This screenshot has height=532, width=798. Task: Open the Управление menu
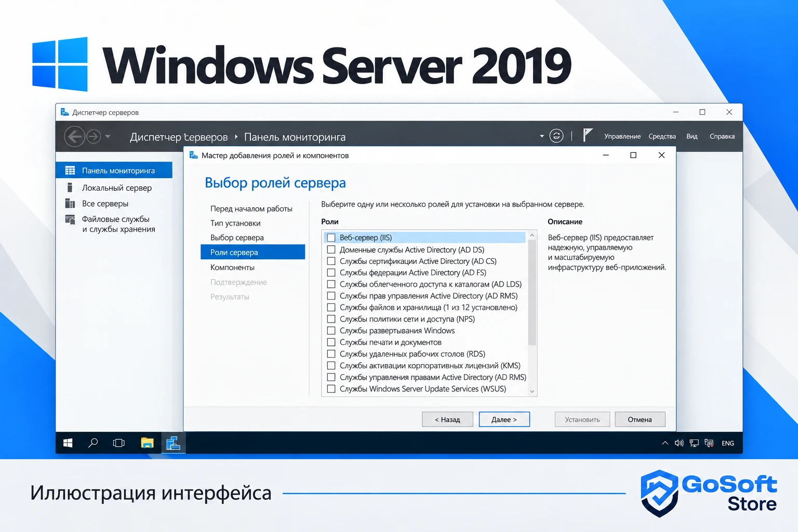click(622, 136)
